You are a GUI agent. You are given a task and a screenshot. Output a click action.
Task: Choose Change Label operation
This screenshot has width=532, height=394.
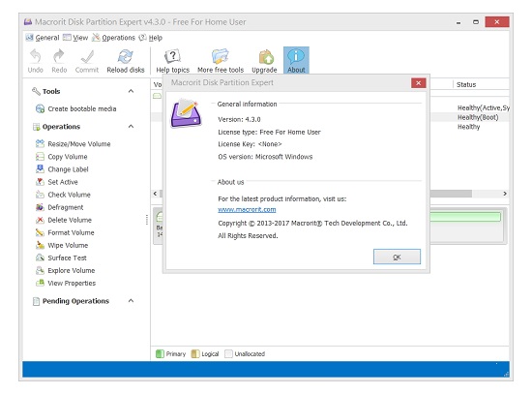point(62,169)
